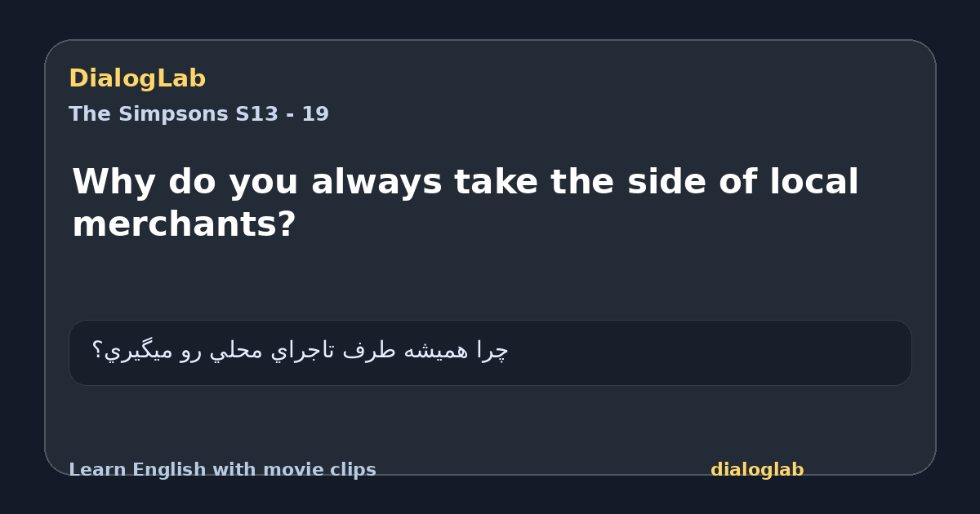This screenshot has height=514, width=980.
Task: Click the DialogLab logo title
Action: pos(137,79)
